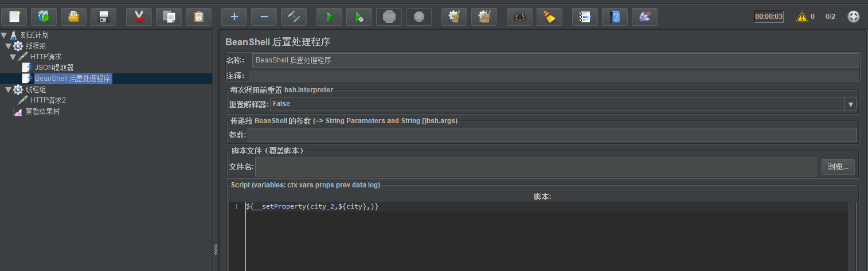Screen dimensions: 868x271
Task: Click the rightmost toolbar tool icon
Action: pyautogui.click(x=644, y=17)
